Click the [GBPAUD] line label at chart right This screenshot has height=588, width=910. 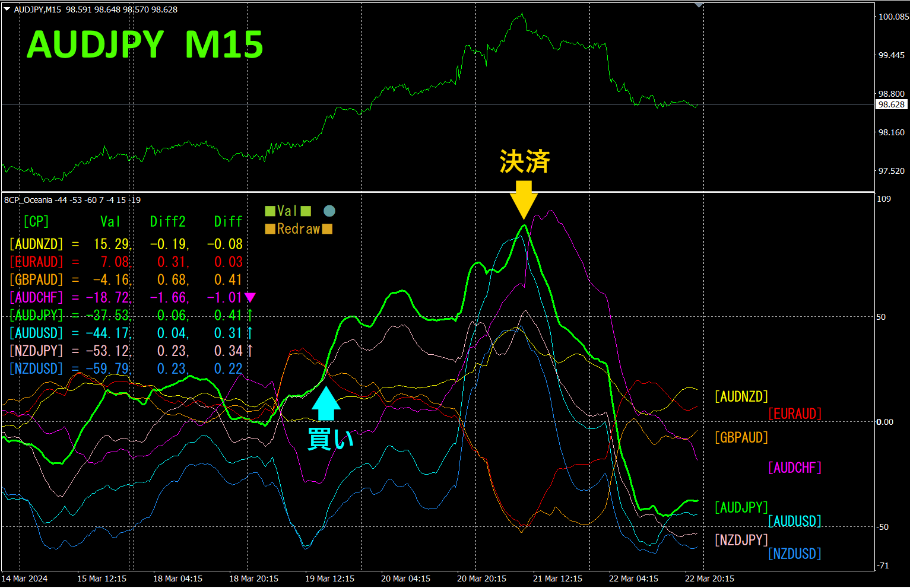(x=741, y=437)
